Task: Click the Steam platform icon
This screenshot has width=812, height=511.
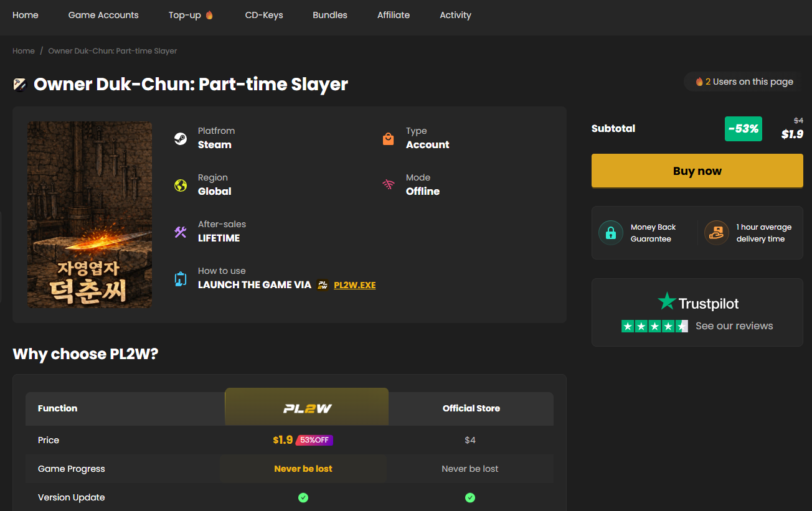Action: (x=181, y=139)
